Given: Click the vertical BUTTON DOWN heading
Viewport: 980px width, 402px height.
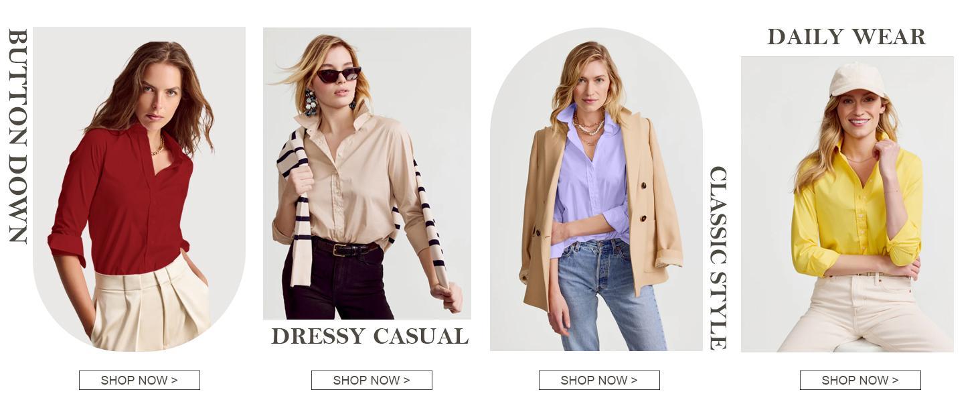Looking at the screenshot, I should click(17, 135).
